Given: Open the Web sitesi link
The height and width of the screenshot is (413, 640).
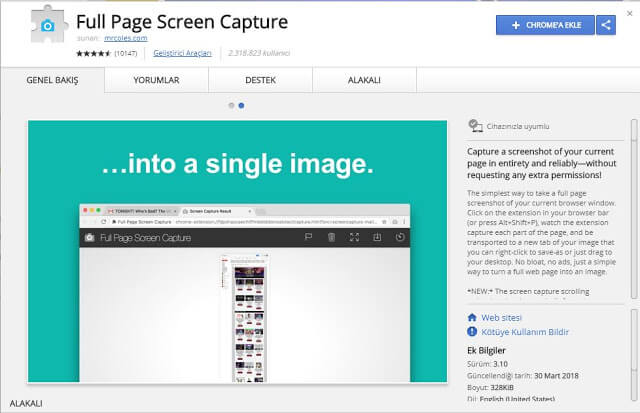Looking at the screenshot, I should (x=501, y=318).
